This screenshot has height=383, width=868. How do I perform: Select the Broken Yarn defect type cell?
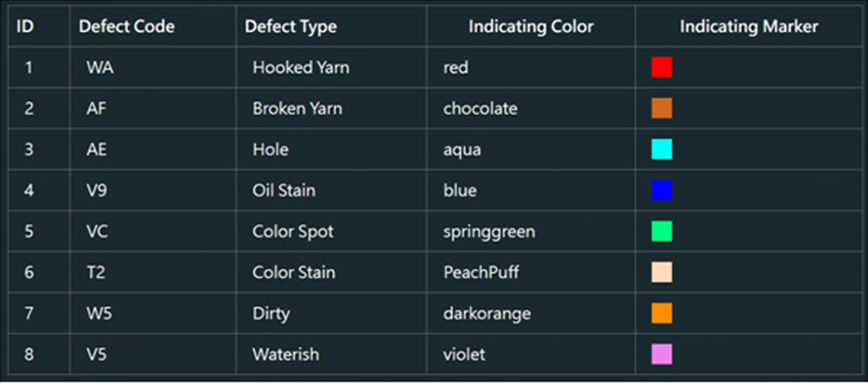[x=297, y=108]
